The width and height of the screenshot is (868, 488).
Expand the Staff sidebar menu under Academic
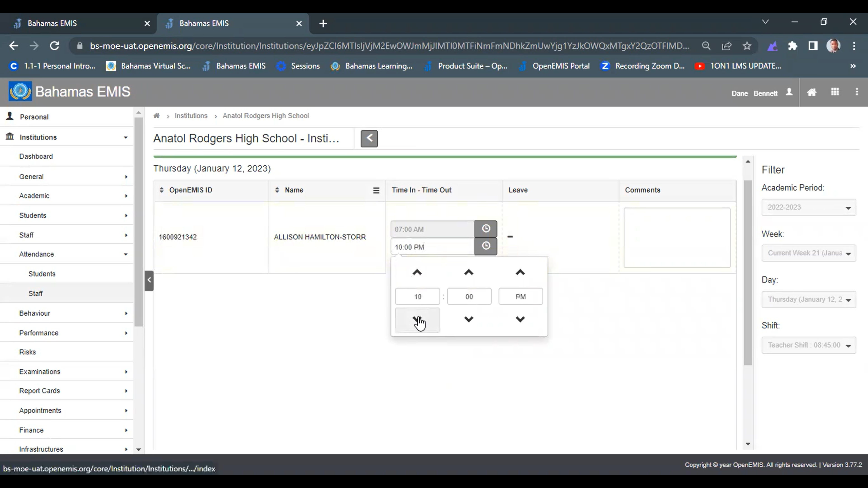[x=67, y=235]
